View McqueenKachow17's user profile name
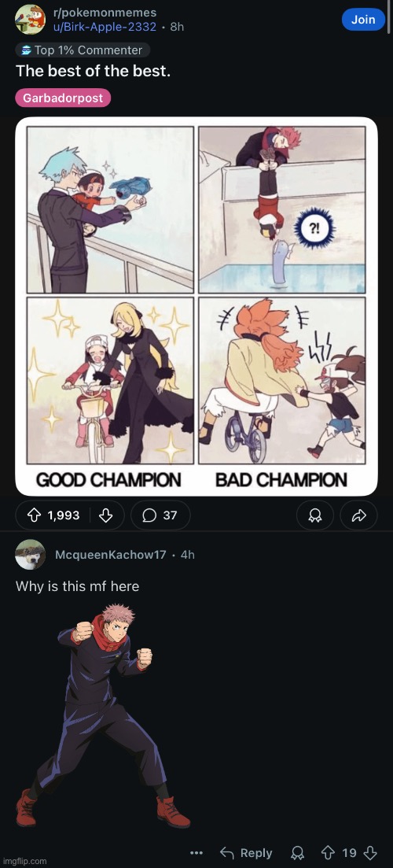Viewport: 393px width, 868px height. [x=111, y=555]
